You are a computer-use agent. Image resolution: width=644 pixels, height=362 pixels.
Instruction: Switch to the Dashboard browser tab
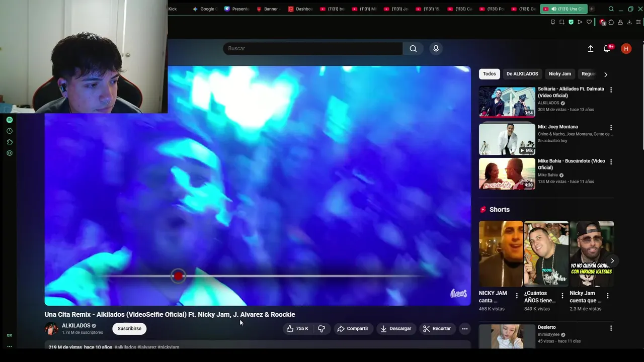pyautogui.click(x=300, y=9)
